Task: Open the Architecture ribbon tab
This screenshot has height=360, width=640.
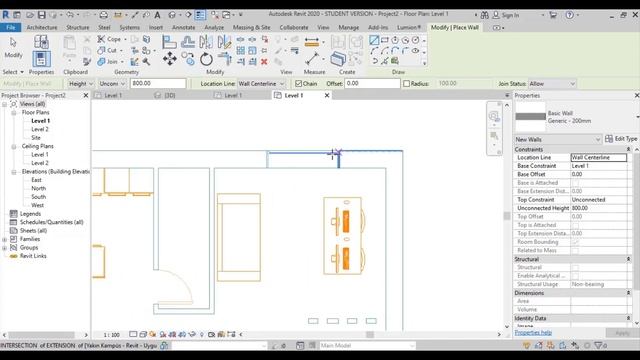Action: click(x=42, y=27)
